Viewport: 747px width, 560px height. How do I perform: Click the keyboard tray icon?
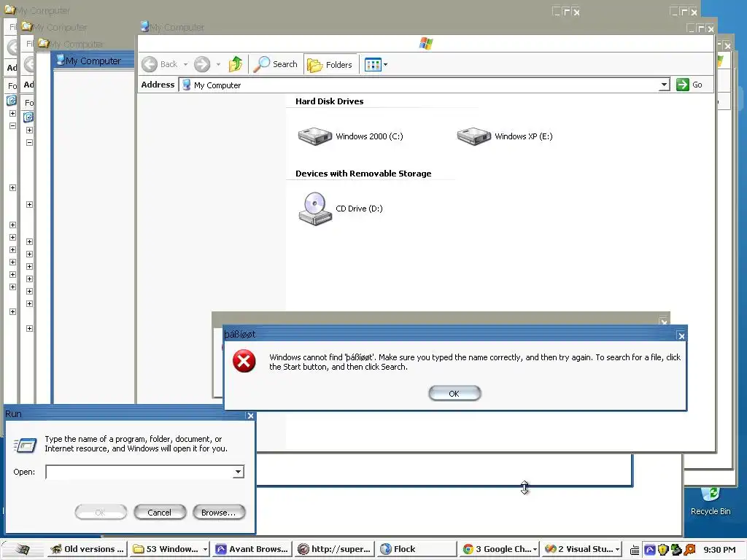coord(635,550)
